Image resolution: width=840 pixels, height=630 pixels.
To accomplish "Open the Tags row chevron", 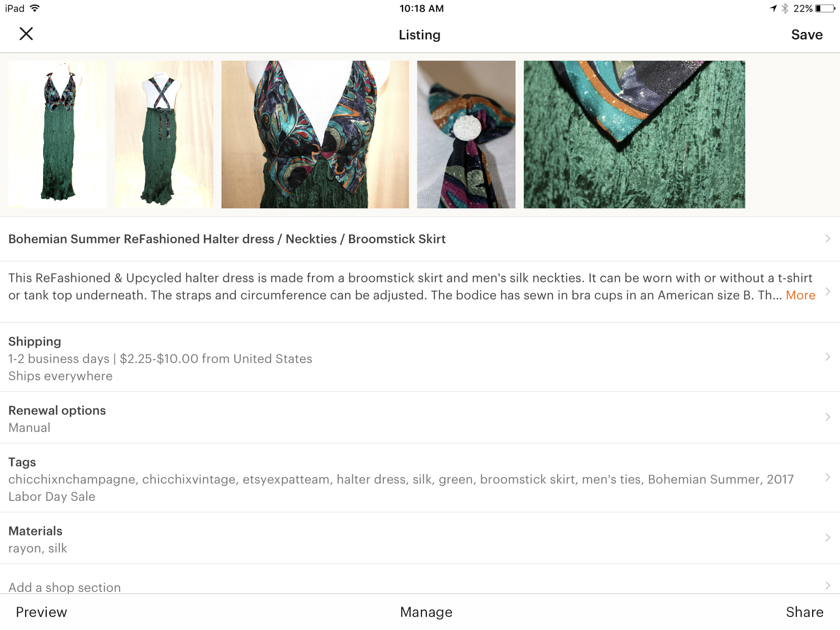I will pyautogui.click(x=828, y=477).
